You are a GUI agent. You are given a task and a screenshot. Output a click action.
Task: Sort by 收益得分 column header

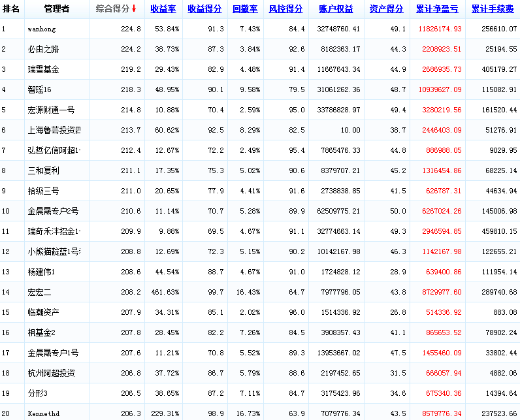[x=204, y=8]
